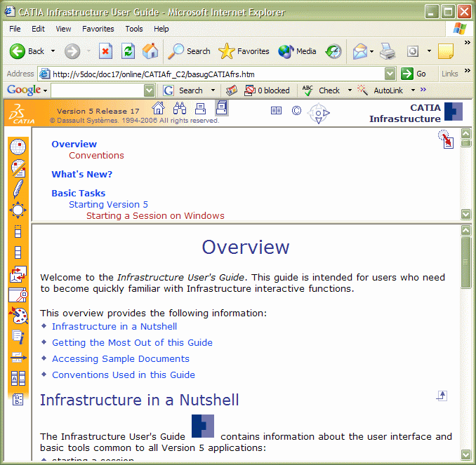Image resolution: width=476 pixels, height=465 pixels.
Task: Open the IE History icon
Action: (333, 51)
